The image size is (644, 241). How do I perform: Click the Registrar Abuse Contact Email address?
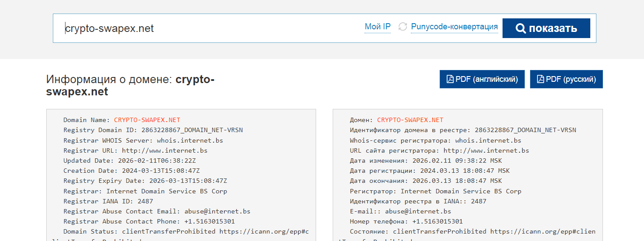pyautogui.click(x=217, y=211)
